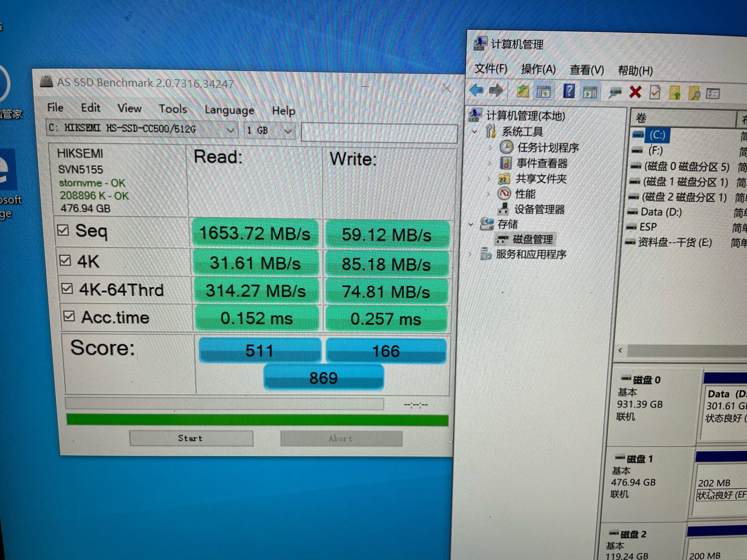Click the horizontal scrollbar in volume list

coord(685,350)
